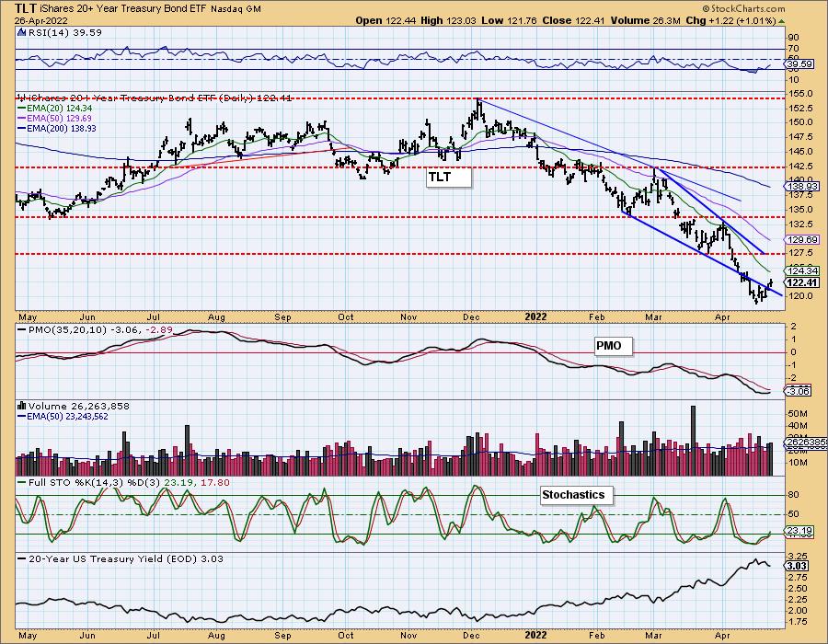Click the 'EMA(20) 124.34' legend text
This screenshot has width=828, height=644.
point(59,109)
